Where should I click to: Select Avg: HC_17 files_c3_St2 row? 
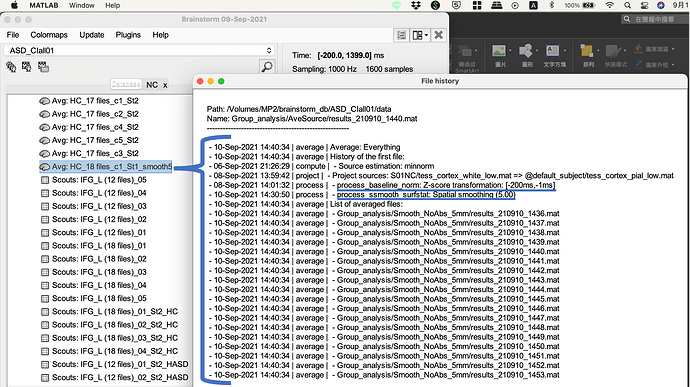89,154
